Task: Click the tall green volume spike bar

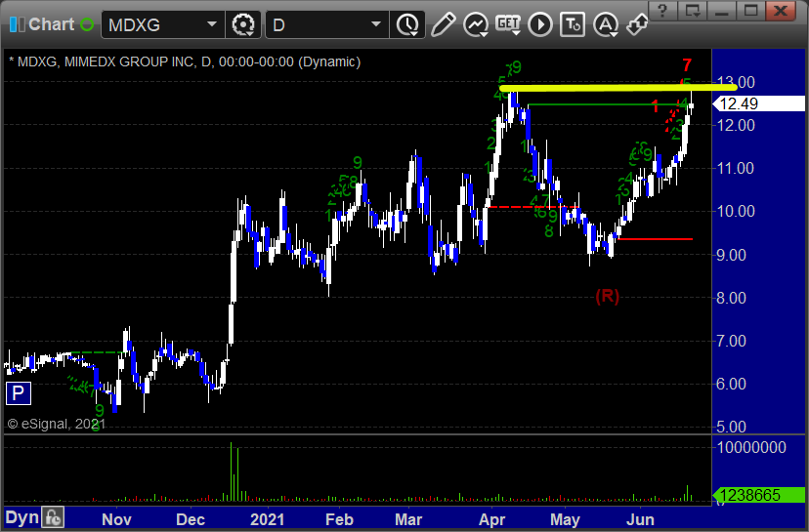Action: pos(231,471)
